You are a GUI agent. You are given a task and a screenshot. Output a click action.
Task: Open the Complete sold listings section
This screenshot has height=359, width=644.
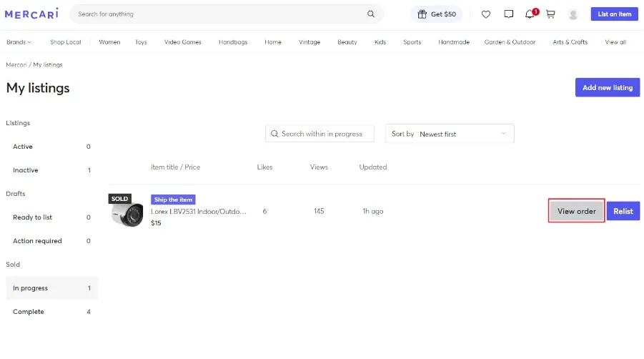click(51, 311)
